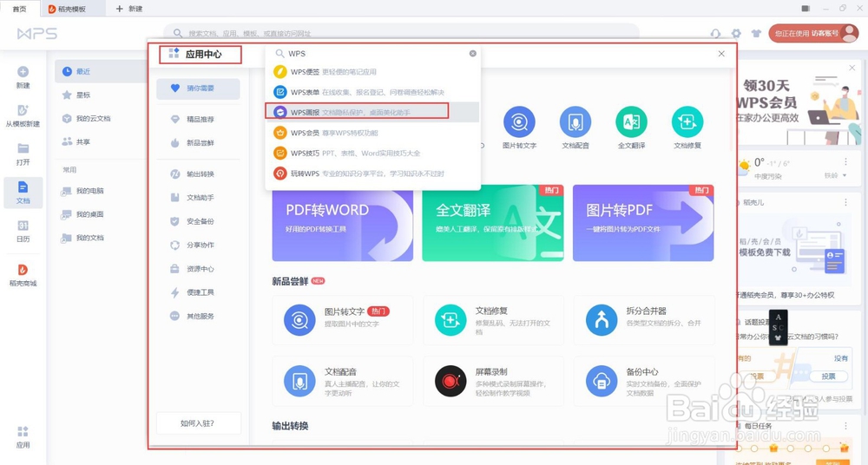Open 从模板新建 in the left sidebar
Screen dimensions: 868x465
pos(23,115)
